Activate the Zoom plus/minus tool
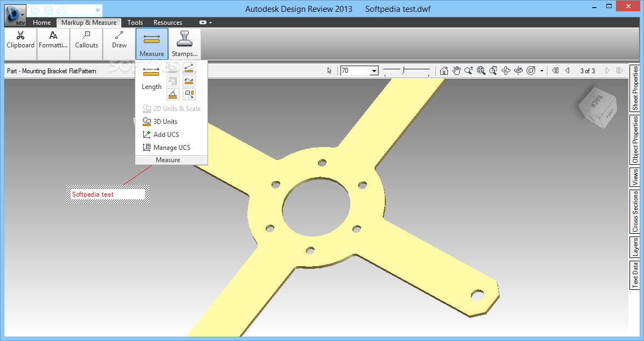This screenshot has width=644, height=341. click(x=469, y=71)
